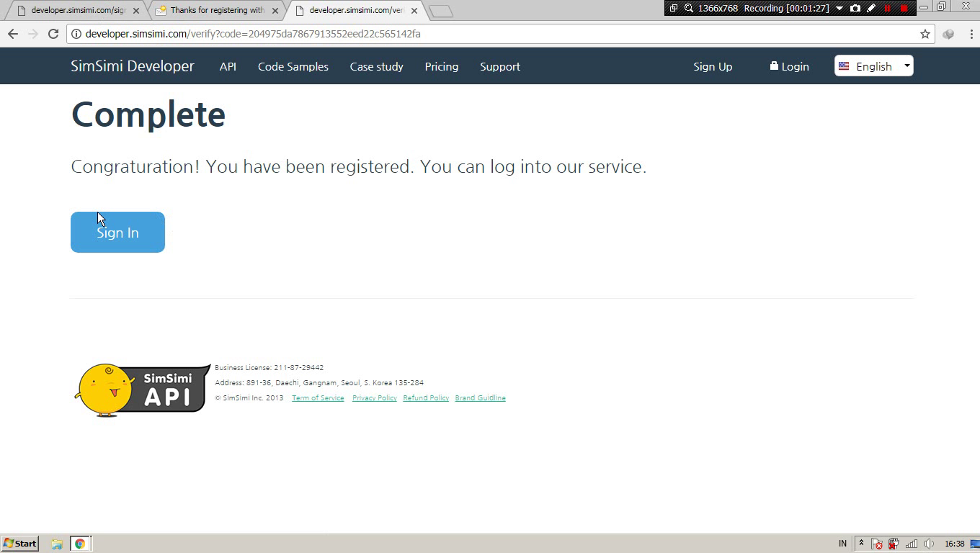Go to the Case study page

(x=376, y=66)
